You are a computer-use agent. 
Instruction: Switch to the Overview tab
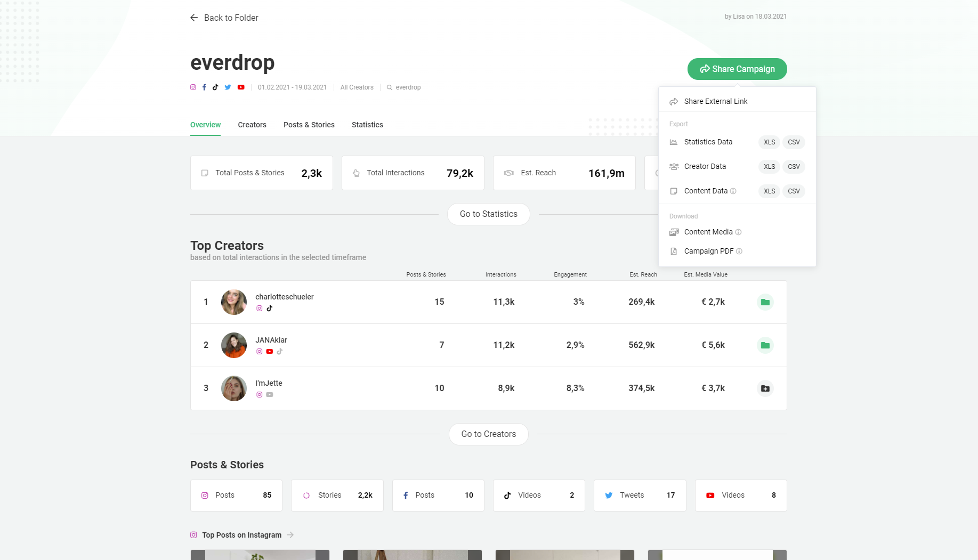tap(205, 125)
